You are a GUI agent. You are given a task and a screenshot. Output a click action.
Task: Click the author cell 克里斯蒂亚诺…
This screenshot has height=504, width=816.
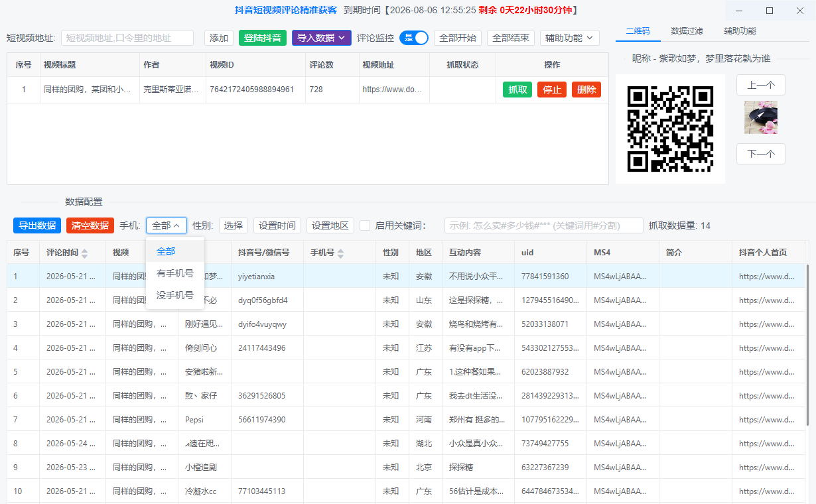pyautogui.click(x=171, y=90)
